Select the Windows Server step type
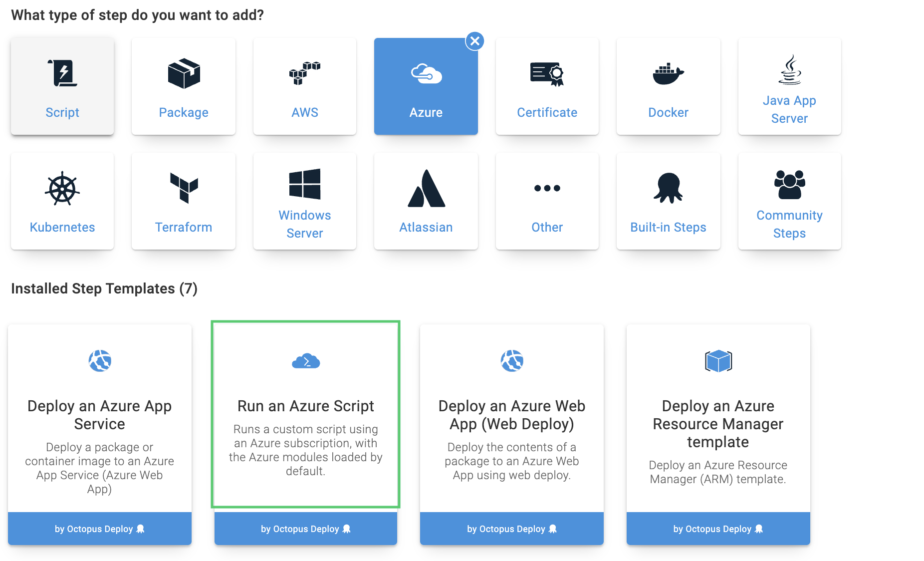The image size is (924, 561). coord(304,201)
